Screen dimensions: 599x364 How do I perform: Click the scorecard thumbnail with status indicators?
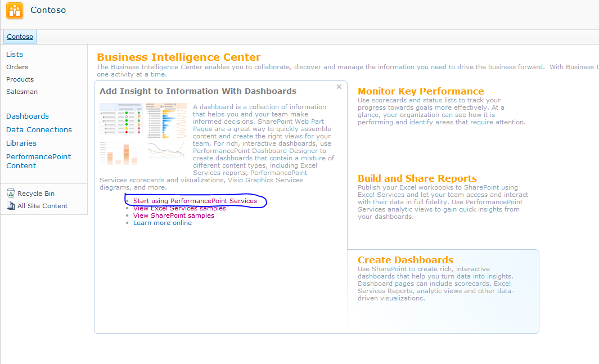(121, 118)
